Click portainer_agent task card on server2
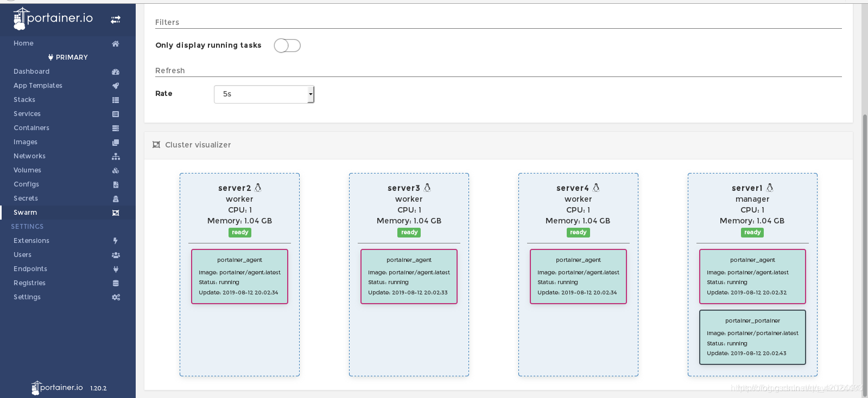 tap(239, 277)
